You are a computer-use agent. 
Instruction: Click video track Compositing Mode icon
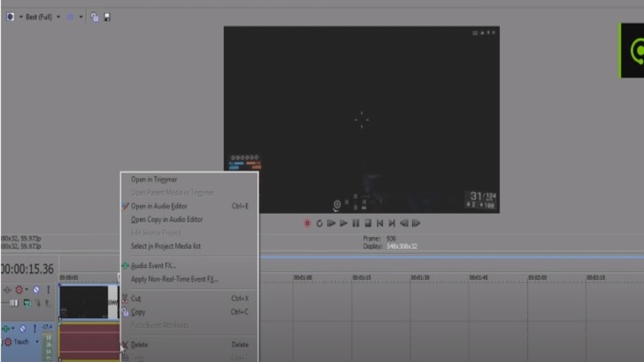27,303
